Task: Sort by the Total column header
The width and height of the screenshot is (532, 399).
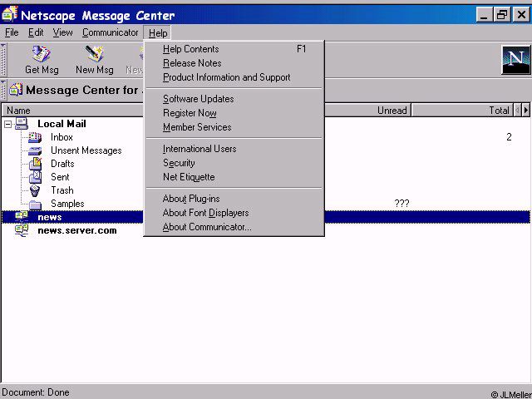Action: [462, 111]
